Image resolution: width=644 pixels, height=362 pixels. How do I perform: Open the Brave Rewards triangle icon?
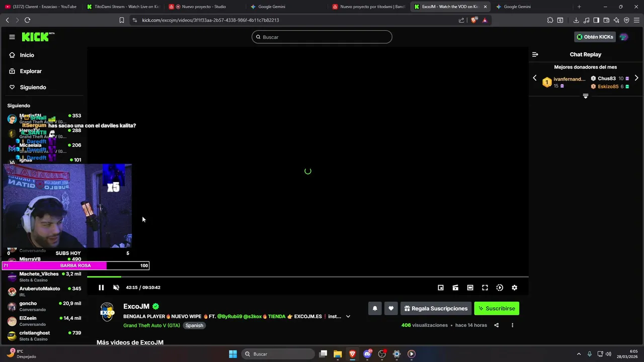485,20
